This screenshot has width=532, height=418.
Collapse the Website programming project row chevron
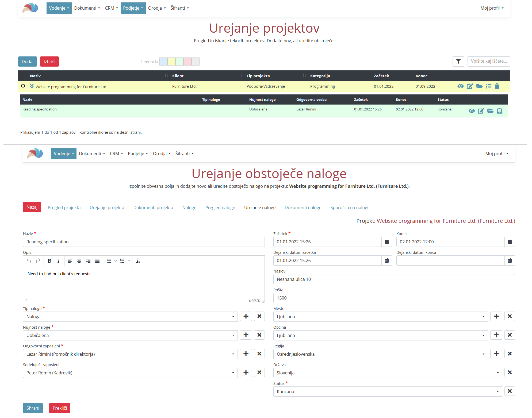point(32,86)
